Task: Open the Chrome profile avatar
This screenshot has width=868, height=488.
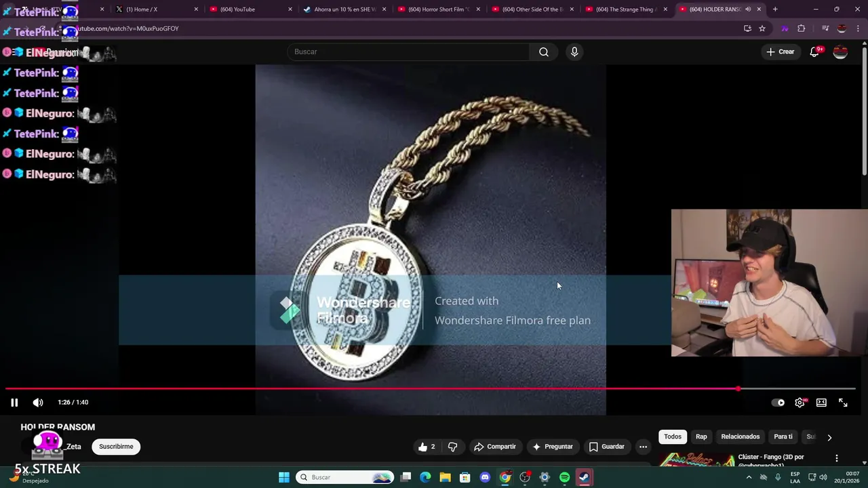Action: tap(842, 28)
